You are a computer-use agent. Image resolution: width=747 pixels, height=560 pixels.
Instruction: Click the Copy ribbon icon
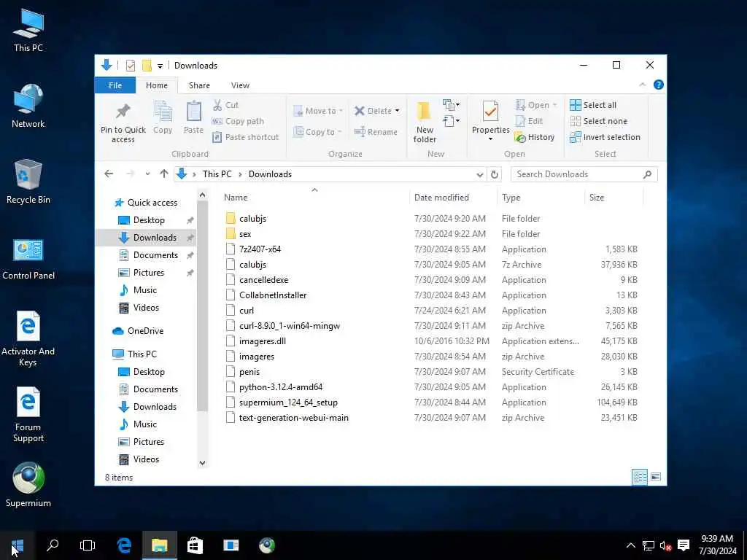coord(163,112)
